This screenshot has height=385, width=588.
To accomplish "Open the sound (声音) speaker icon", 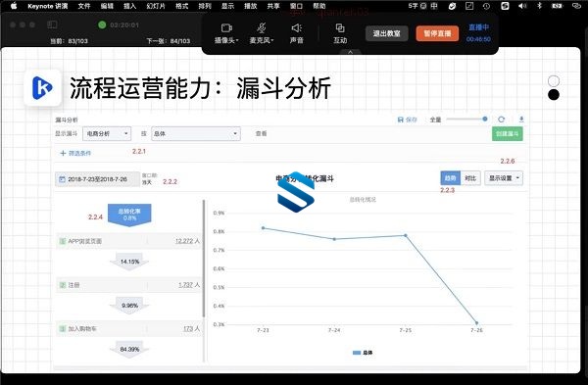I will point(296,28).
